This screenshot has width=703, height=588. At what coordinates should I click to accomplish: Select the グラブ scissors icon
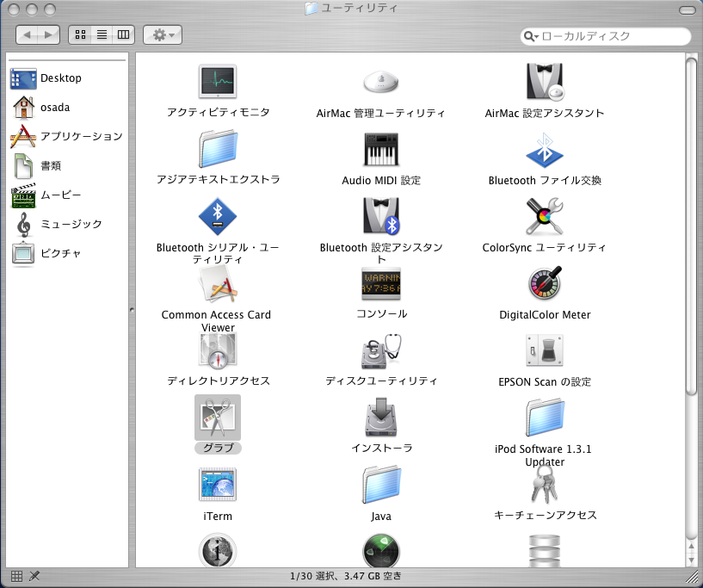[x=218, y=418]
